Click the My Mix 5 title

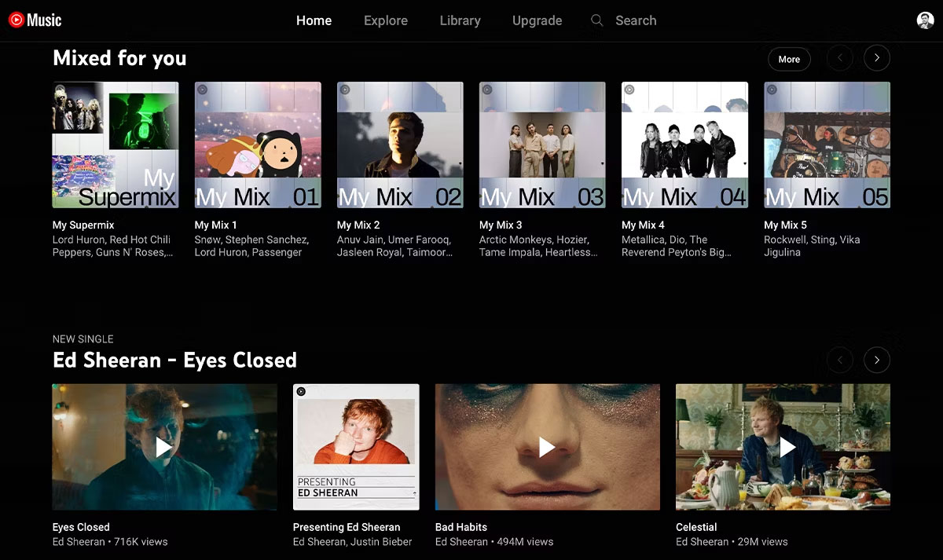[x=785, y=225]
